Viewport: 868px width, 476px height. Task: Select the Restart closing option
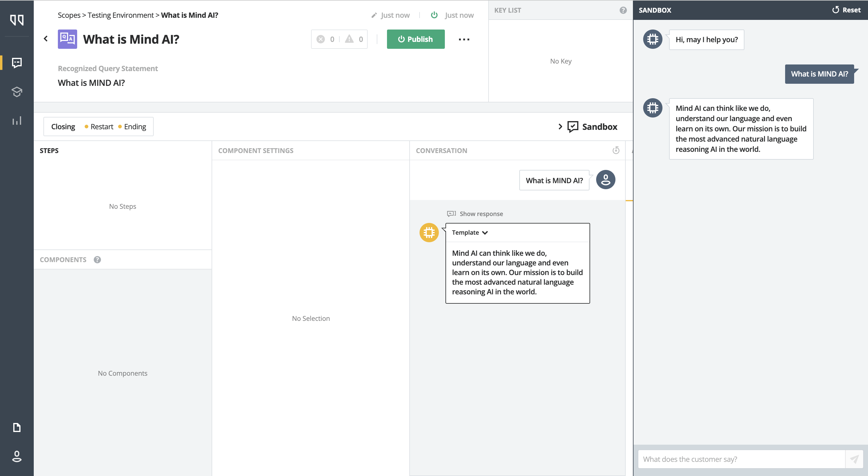(99, 127)
